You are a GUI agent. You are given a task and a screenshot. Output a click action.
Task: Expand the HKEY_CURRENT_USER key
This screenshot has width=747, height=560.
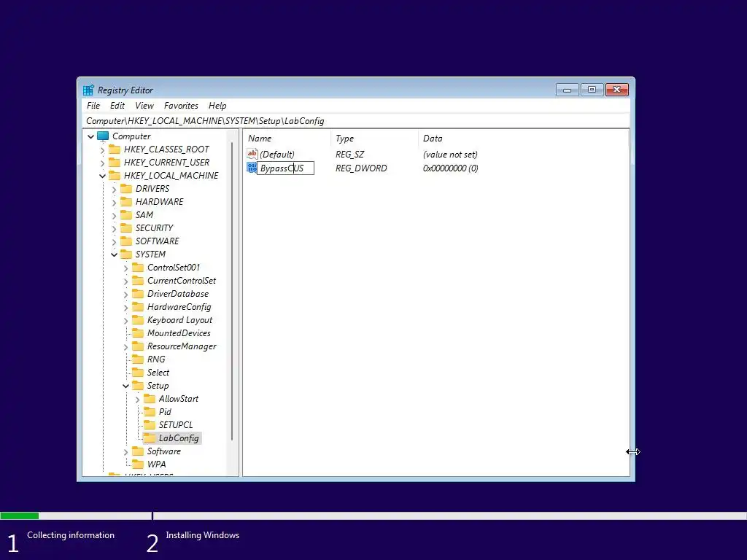pos(102,163)
